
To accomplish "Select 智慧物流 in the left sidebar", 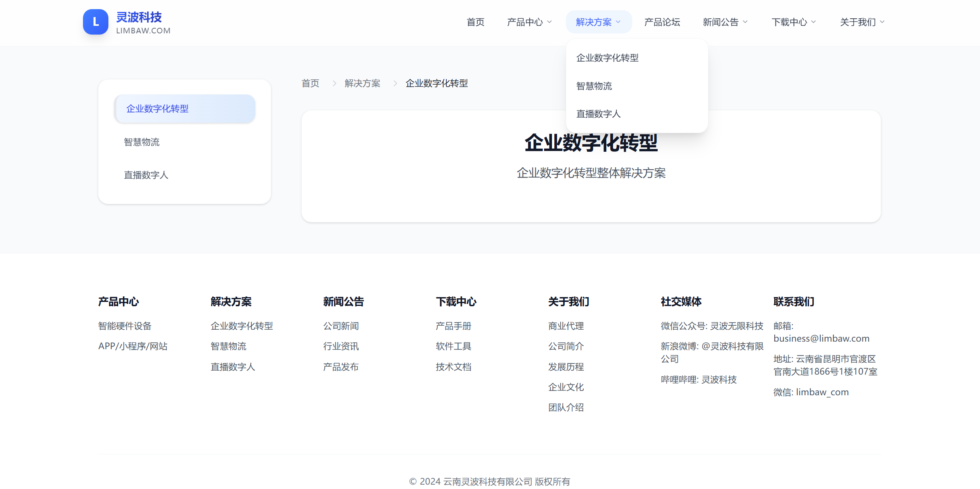I will tap(142, 142).
